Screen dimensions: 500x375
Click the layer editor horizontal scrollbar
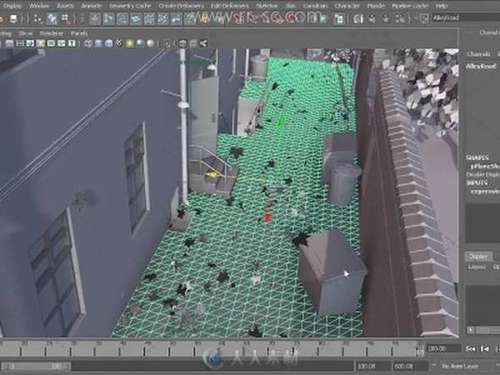pos(483,330)
